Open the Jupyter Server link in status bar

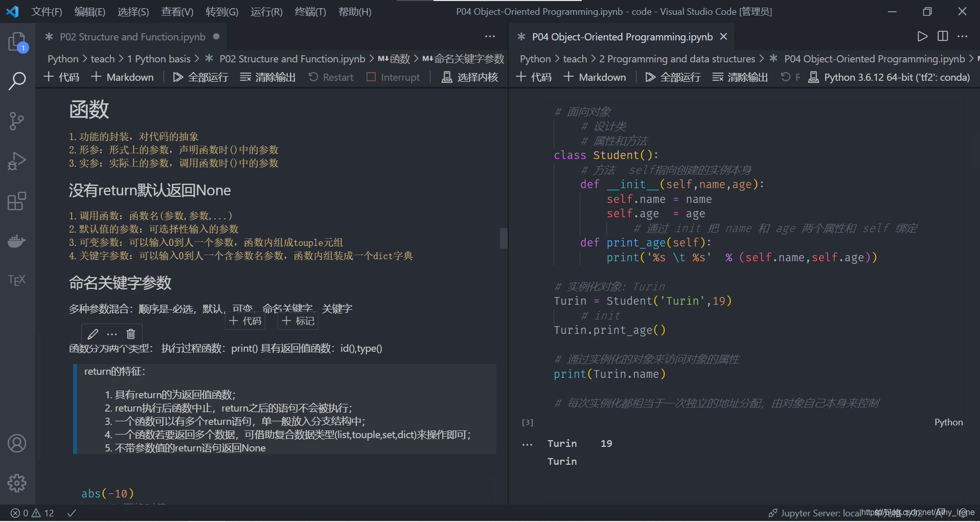point(828,513)
